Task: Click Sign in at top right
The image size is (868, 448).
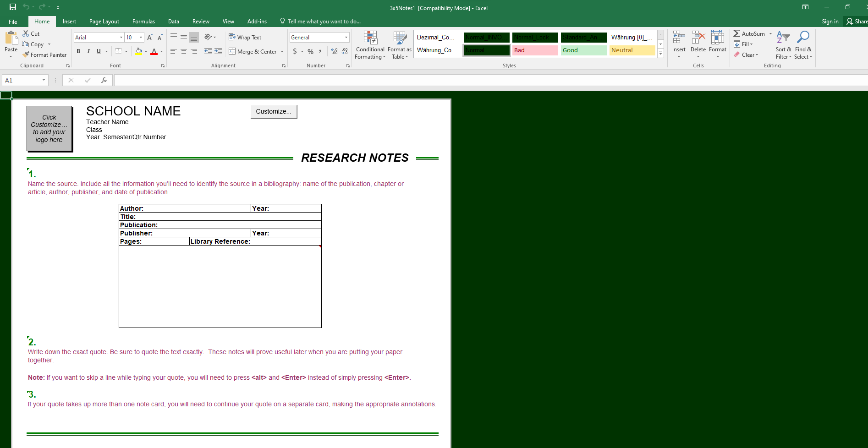Action: point(830,22)
